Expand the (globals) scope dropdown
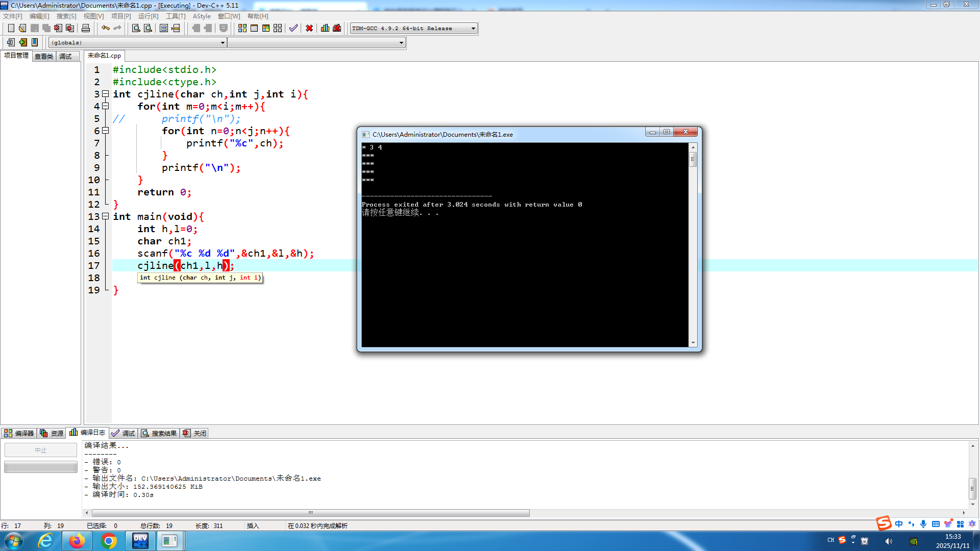This screenshot has height=551, width=980. [x=223, y=43]
